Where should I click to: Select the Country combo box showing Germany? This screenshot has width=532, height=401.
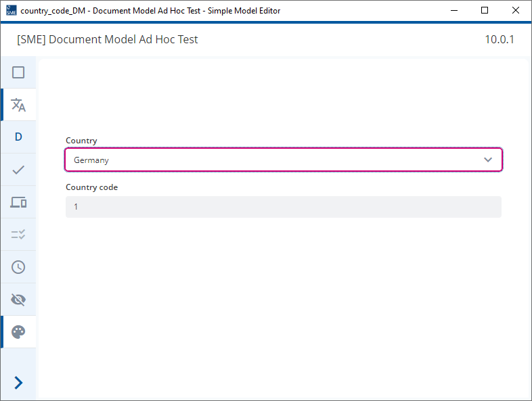tap(284, 160)
